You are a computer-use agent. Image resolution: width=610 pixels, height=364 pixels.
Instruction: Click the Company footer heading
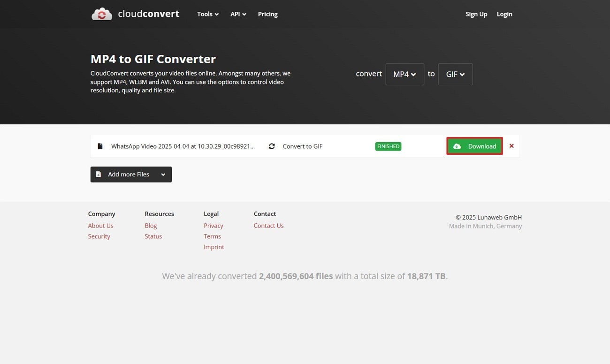click(x=102, y=214)
